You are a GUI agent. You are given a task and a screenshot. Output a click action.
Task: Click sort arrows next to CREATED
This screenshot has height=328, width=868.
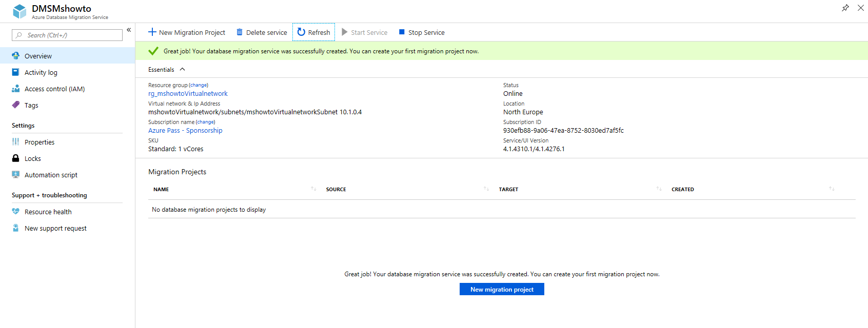832,189
